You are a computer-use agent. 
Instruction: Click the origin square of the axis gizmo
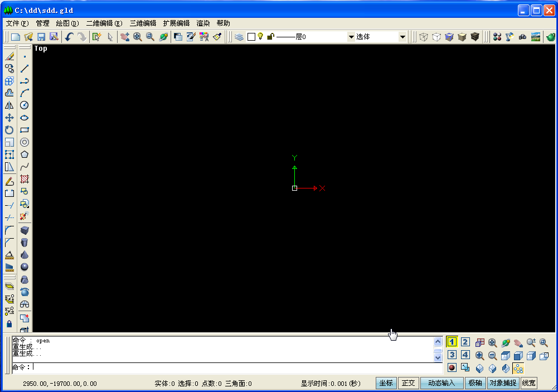point(295,188)
